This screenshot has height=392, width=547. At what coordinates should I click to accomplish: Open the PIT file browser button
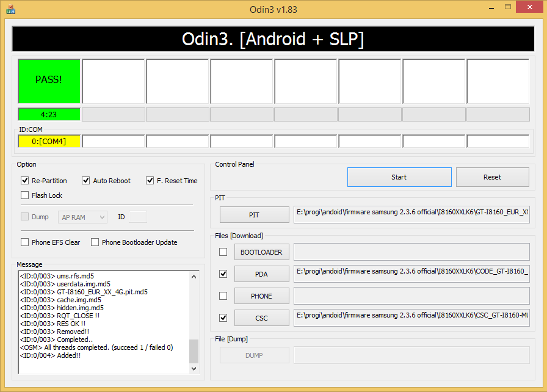(254, 215)
